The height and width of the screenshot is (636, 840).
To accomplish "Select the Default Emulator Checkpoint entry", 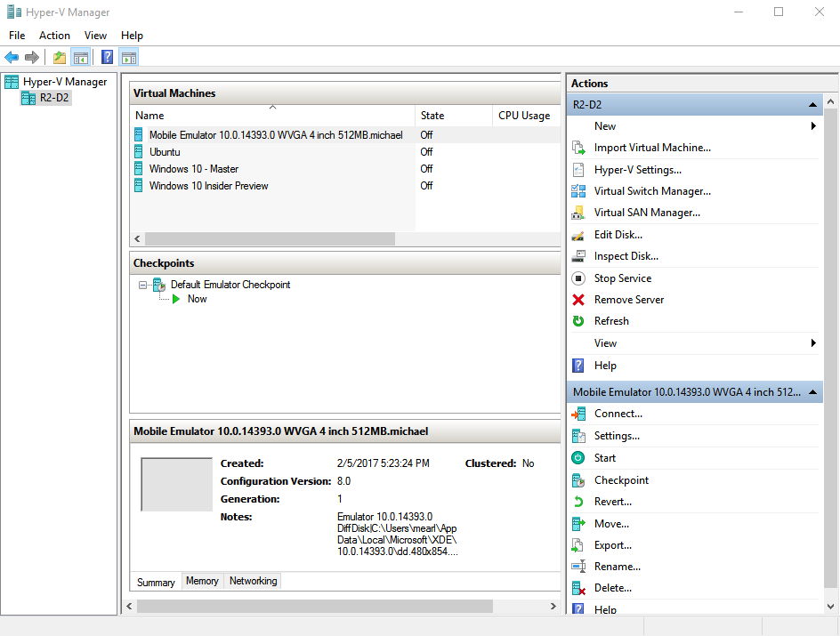I will tap(230, 285).
